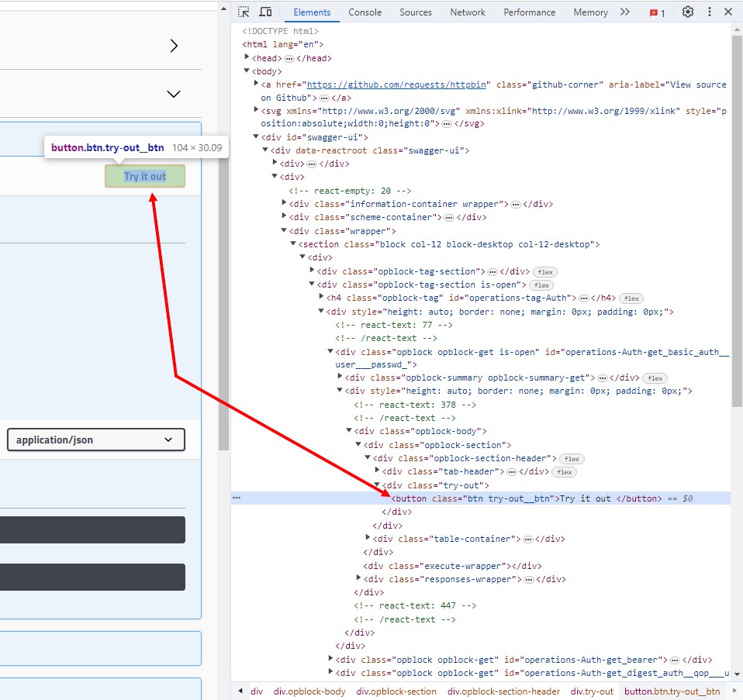743x700 pixels.
Task: Select div.opblock-section in the breadcrumb bar
Action: 396,691
